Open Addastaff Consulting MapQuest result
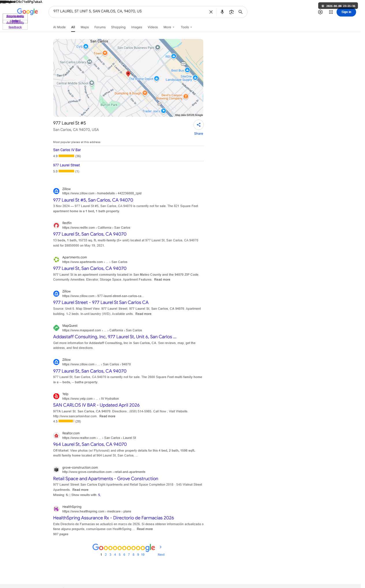The width and height of the screenshot is (365, 588). [x=115, y=337]
